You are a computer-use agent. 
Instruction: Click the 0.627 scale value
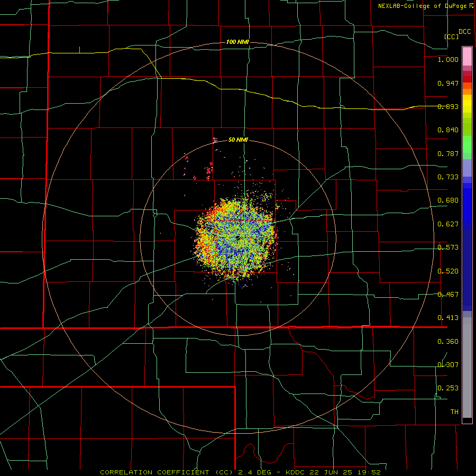point(448,224)
